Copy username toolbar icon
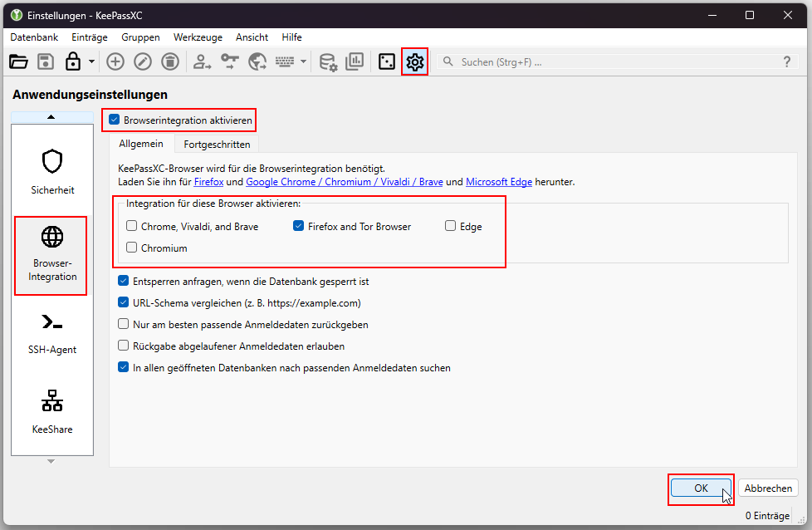The width and height of the screenshot is (812, 530). (202, 61)
